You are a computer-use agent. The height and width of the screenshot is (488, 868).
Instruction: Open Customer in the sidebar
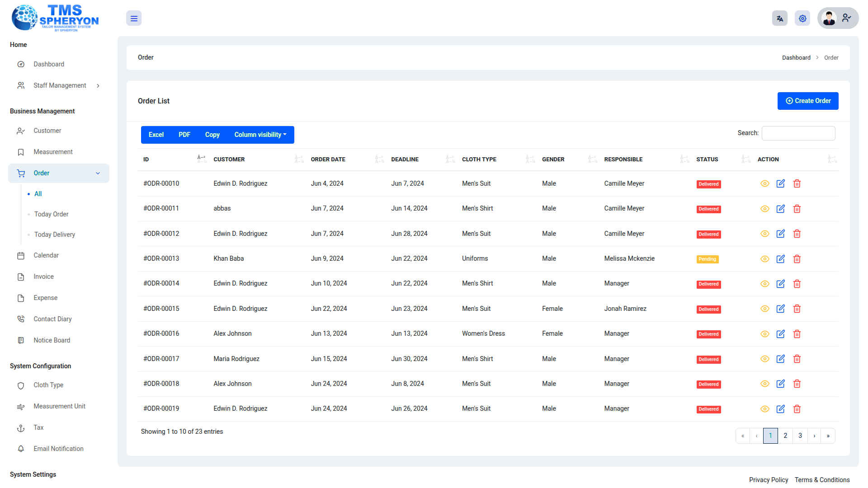(59, 131)
